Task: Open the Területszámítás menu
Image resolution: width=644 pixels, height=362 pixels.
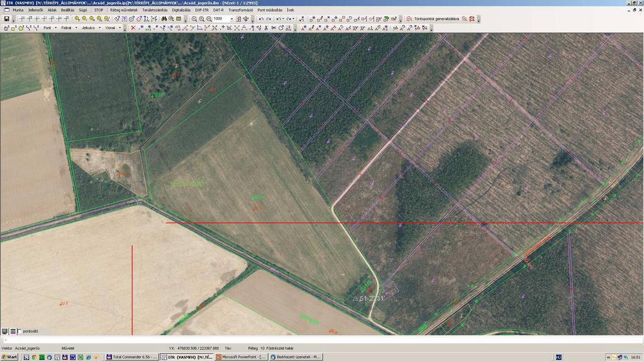Action: [155, 10]
